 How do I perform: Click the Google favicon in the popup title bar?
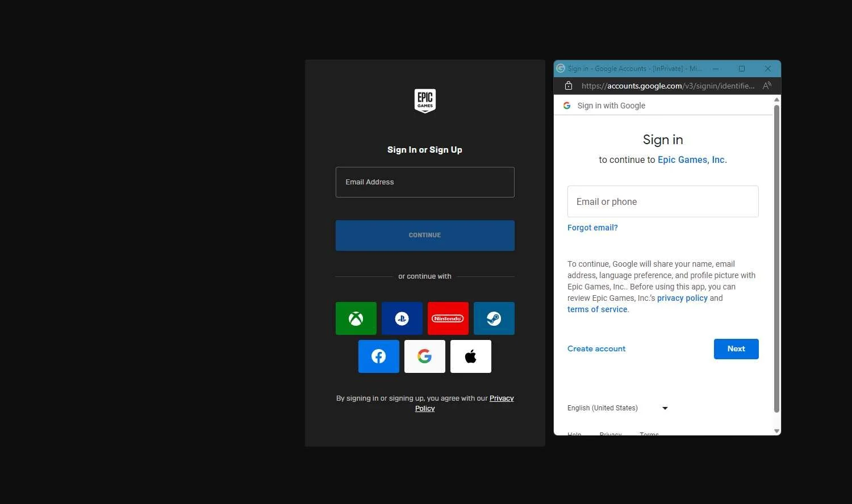561,68
